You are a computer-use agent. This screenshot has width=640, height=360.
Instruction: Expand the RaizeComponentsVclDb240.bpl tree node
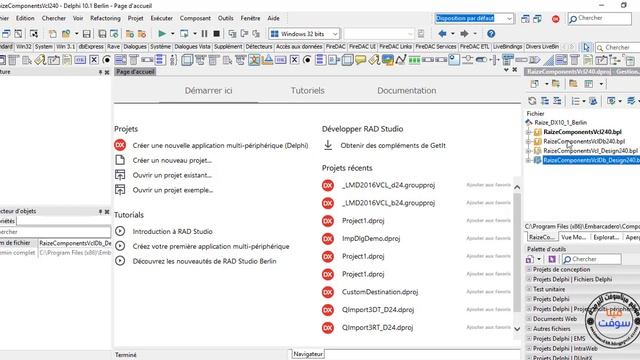click(x=529, y=141)
